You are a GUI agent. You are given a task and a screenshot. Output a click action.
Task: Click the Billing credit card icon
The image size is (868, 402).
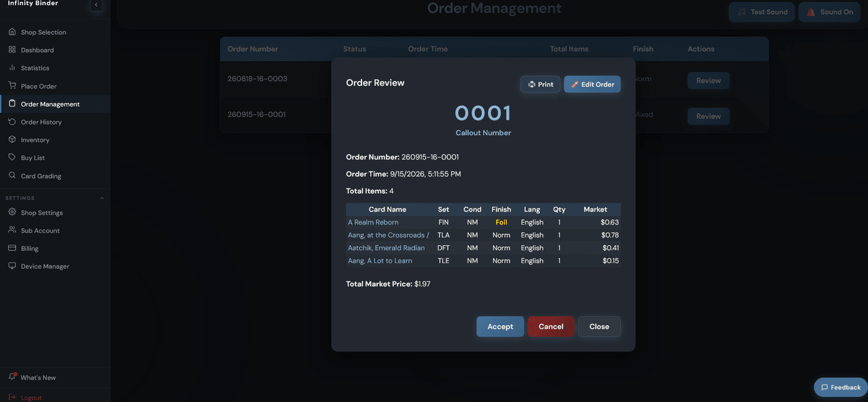(12, 248)
